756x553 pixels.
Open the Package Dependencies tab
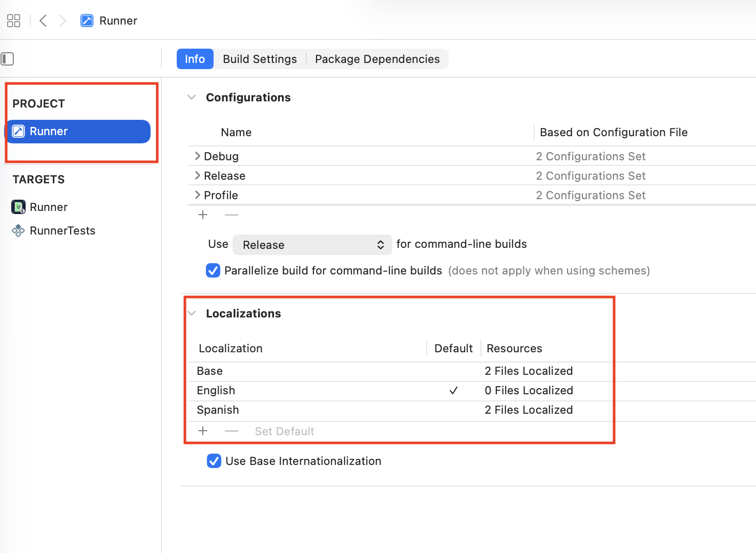[377, 59]
